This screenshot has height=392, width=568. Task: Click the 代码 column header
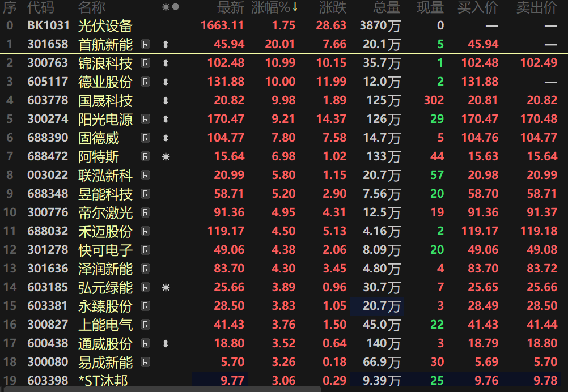tap(41, 7)
